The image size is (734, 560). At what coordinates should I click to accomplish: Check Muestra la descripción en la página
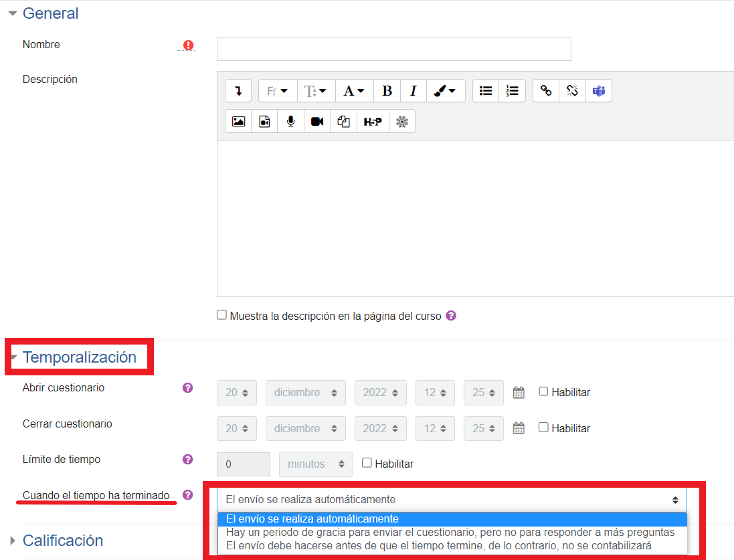tap(222, 314)
